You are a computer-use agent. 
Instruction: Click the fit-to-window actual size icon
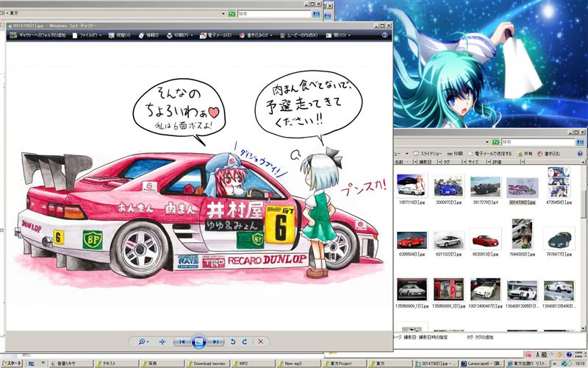[162, 342]
